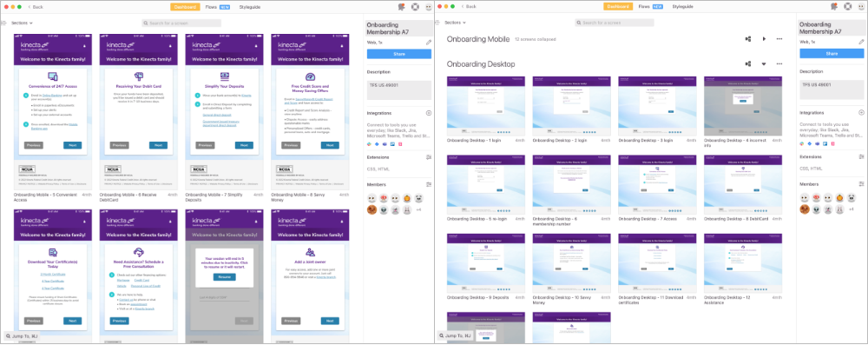Show the +4 more members in left window

point(418,209)
